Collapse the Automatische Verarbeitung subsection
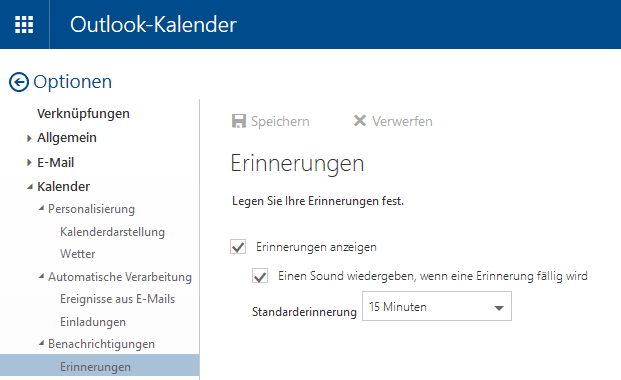 (41, 276)
